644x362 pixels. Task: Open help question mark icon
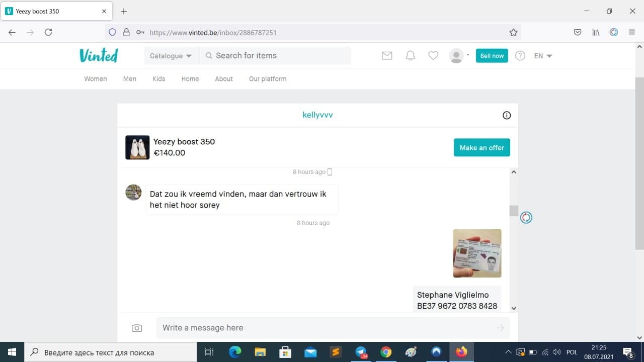(520, 56)
